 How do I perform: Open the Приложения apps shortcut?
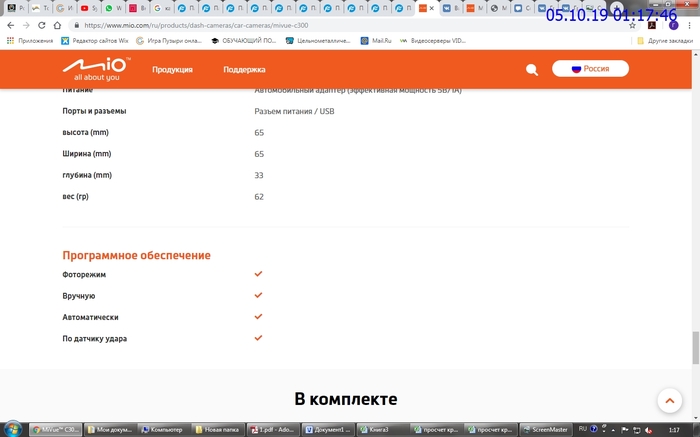[x=30, y=41]
